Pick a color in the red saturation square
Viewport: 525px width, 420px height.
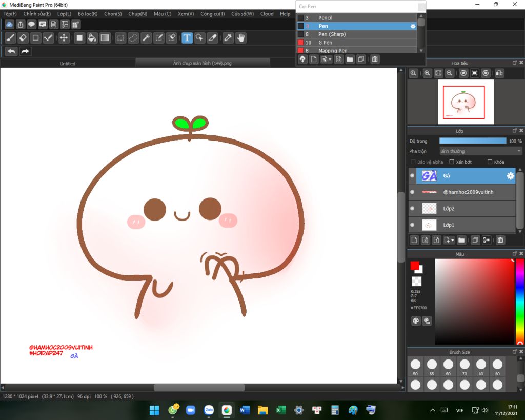pyautogui.click(x=474, y=302)
